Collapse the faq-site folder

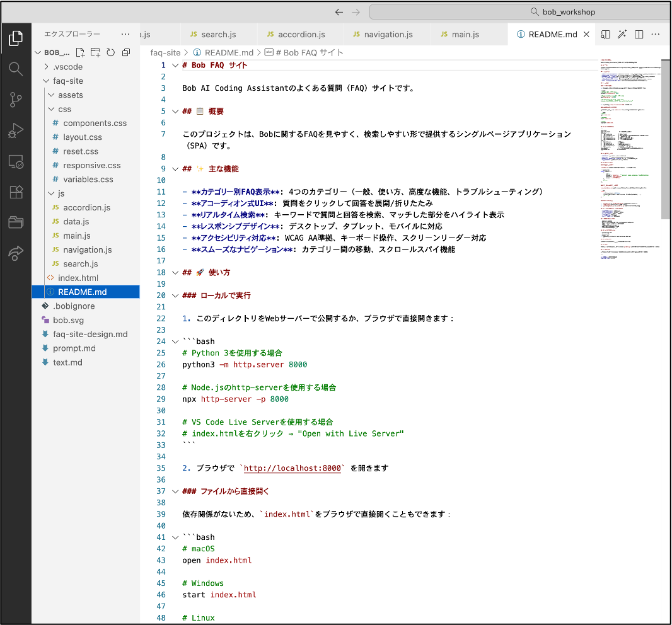pos(46,81)
